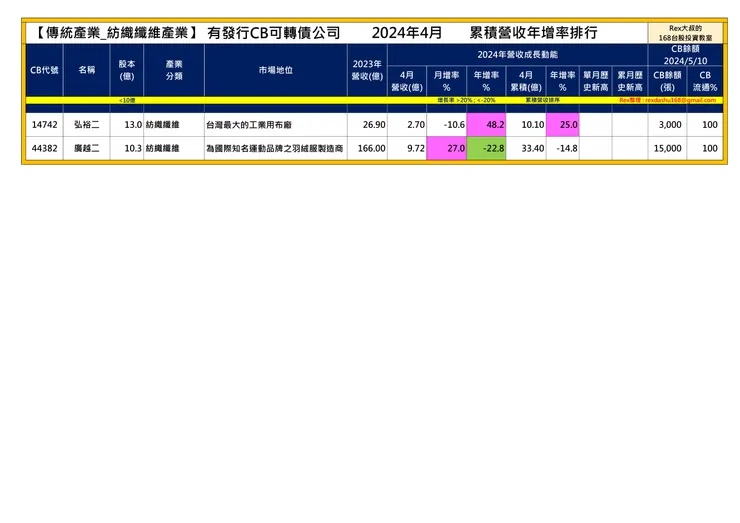Select the 為國際知名運動品牌之羽絨服製造商 cell
740x523 pixels.
coord(276,148)
